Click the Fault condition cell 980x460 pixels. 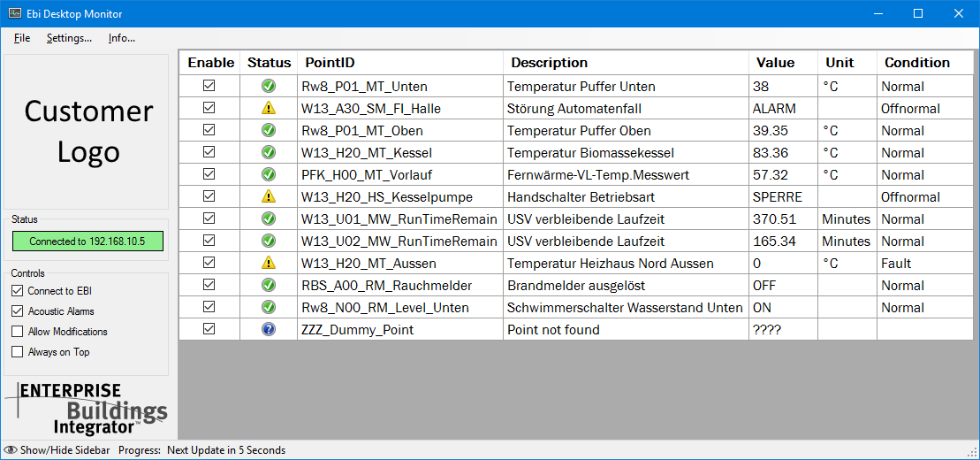(924, 263)
